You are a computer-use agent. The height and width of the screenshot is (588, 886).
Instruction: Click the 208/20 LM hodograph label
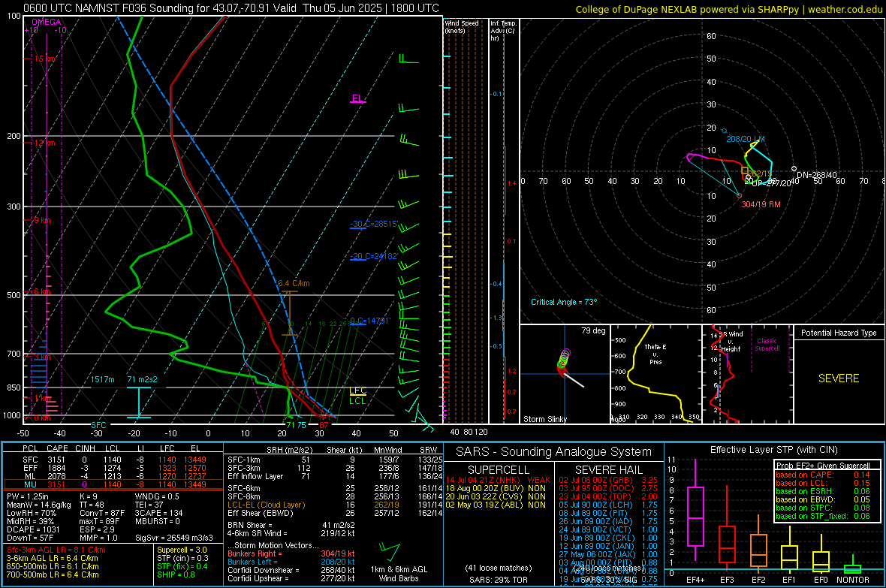pyautogui.click(x=746, y=139)
